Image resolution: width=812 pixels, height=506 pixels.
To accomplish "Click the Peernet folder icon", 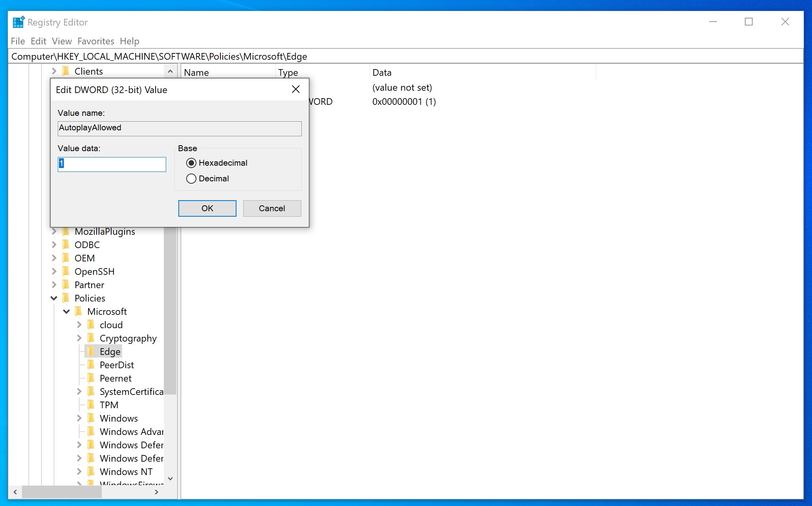I will pos(91,378).
